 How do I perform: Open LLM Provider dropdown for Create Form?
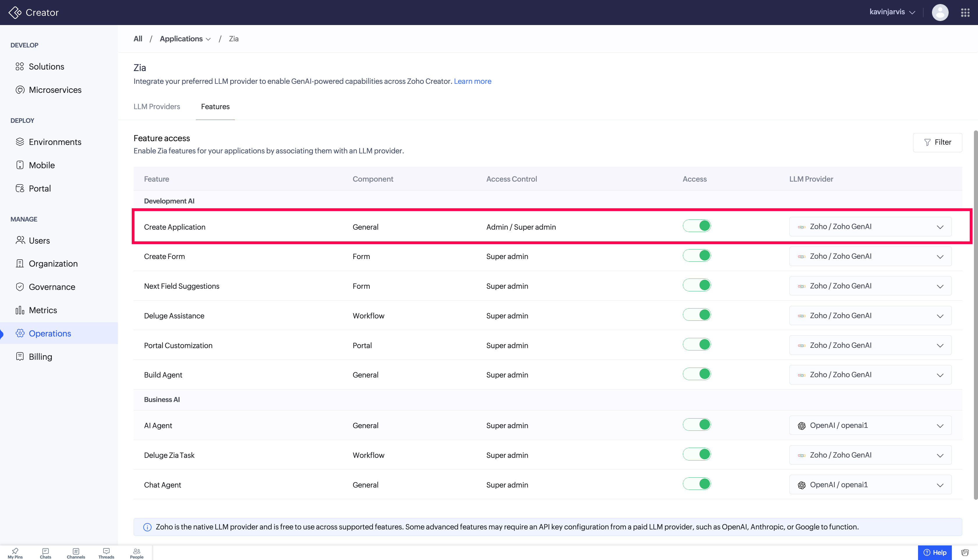(x=870, y=256)
